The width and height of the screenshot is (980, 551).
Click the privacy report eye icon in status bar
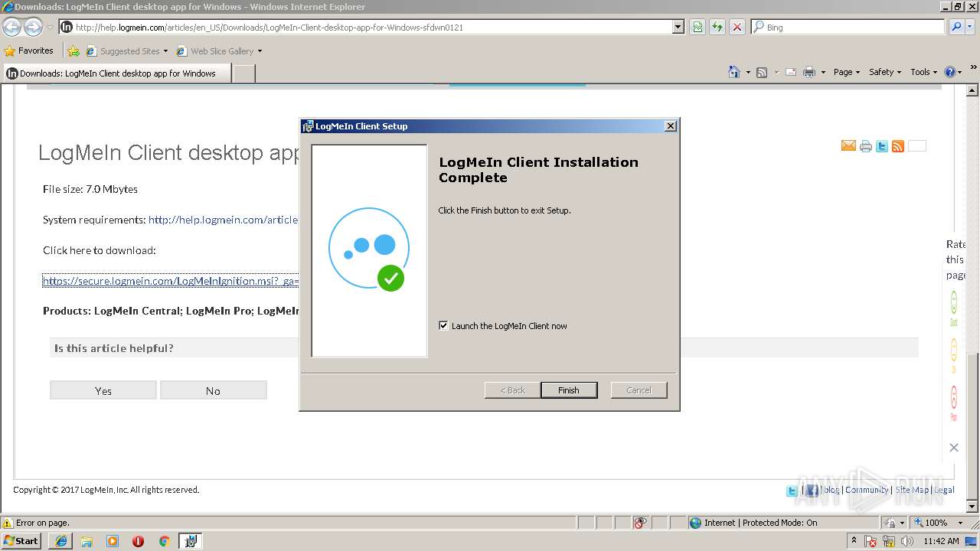[640, 523]
